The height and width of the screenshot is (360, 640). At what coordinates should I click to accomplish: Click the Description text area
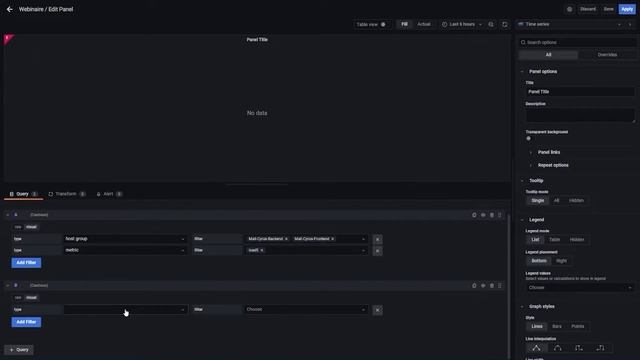[580, 115]
